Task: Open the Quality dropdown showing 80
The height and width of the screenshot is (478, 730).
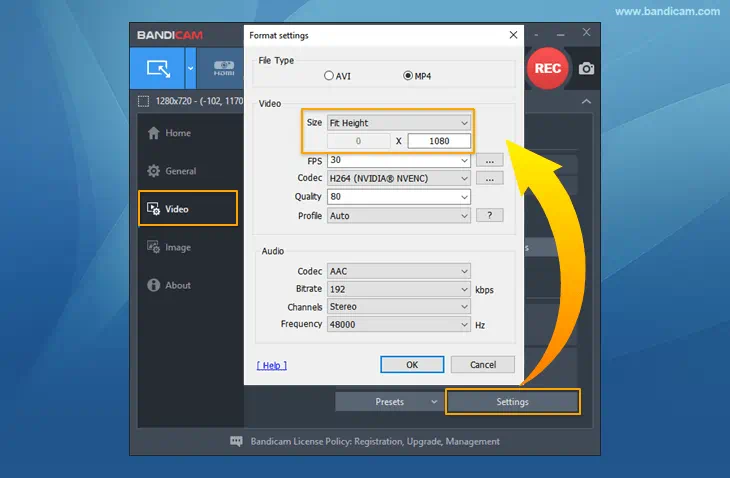Action: click(x=399, y=197)
